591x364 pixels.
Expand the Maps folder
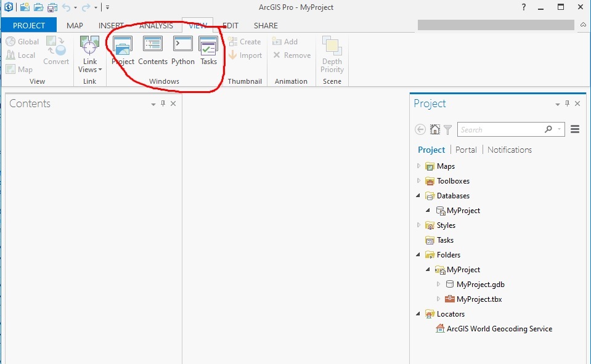click(x=418, y=166)
